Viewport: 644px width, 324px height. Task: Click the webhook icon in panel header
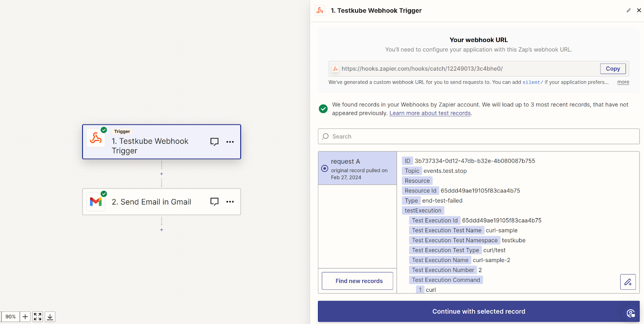(x=320, y=10)
